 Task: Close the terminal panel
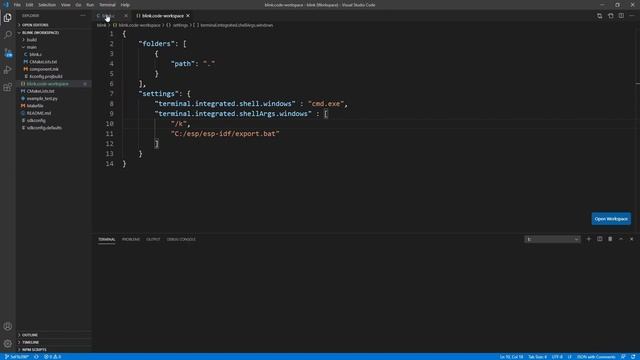coord(631,239)
